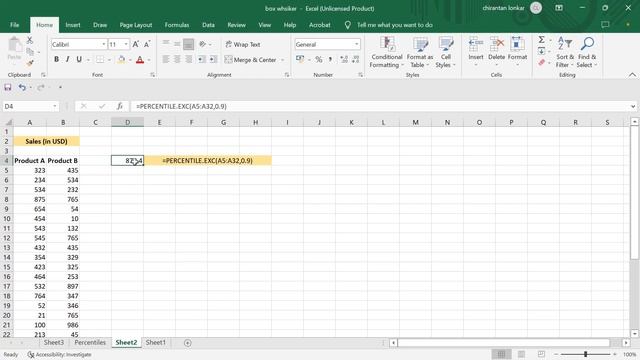Click Increase Decimal icon

coord(344,60)
